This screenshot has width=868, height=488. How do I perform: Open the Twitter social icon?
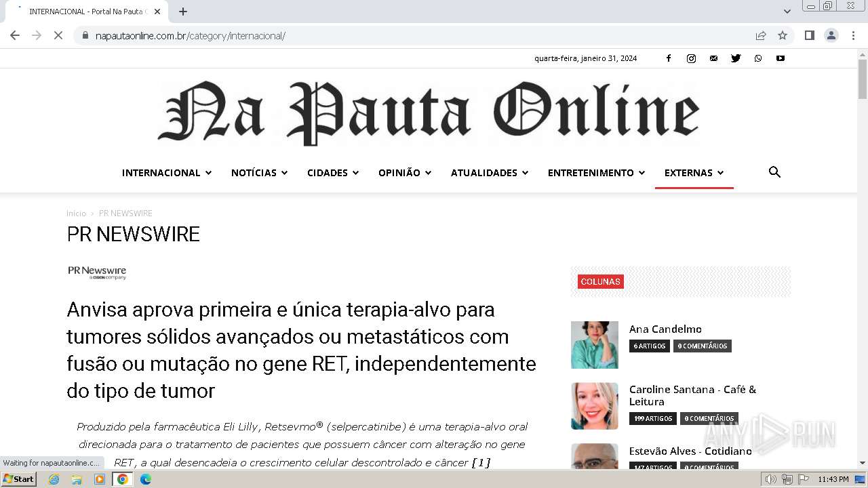coord(736,58)
